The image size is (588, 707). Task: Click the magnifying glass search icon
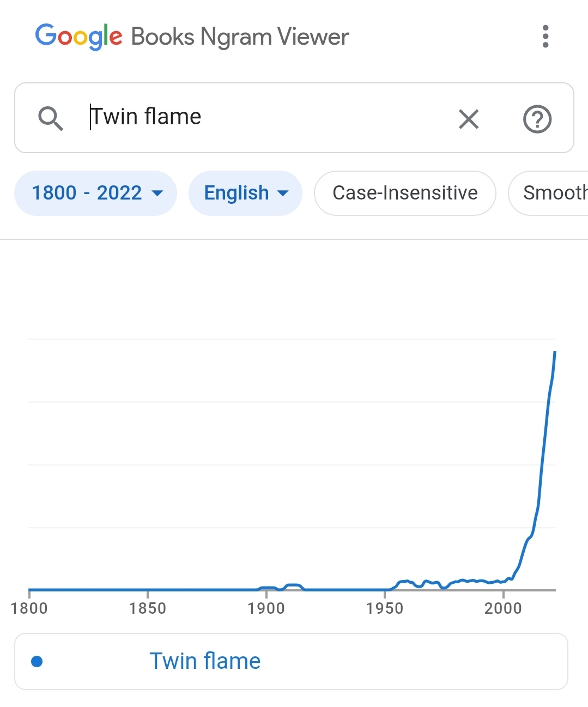coord(51,118)
